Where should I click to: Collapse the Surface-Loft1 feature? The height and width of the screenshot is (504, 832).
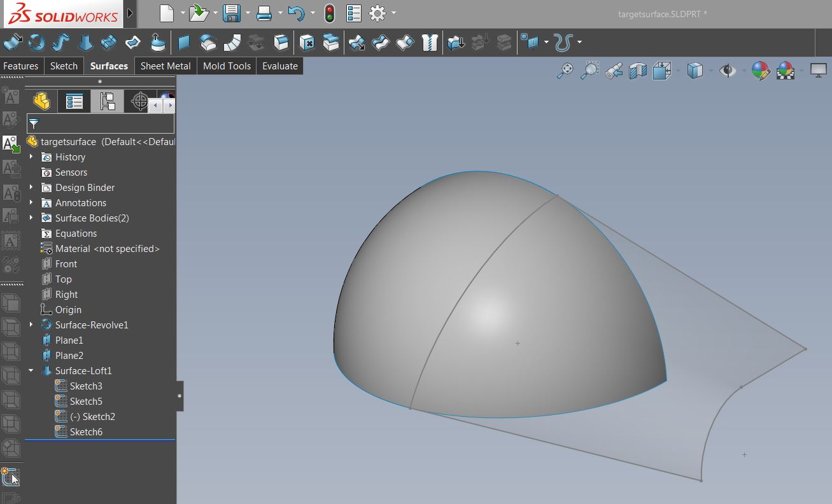[x=31, y=370]
